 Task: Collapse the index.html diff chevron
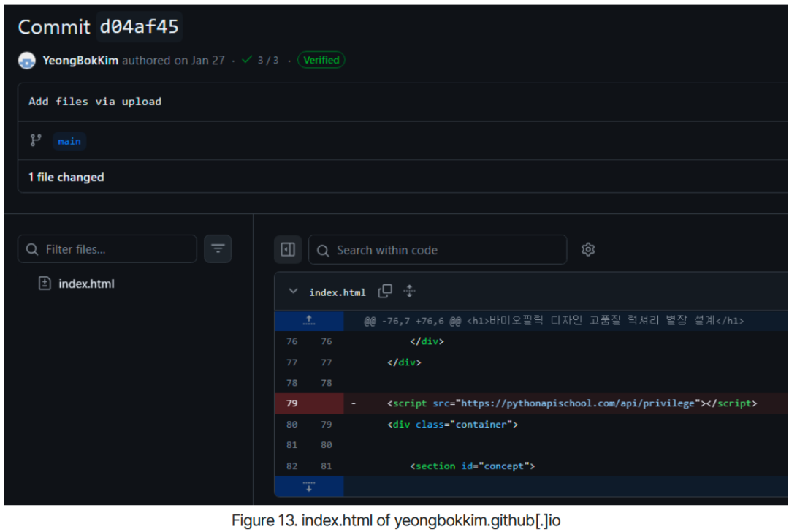coord(293,292)
